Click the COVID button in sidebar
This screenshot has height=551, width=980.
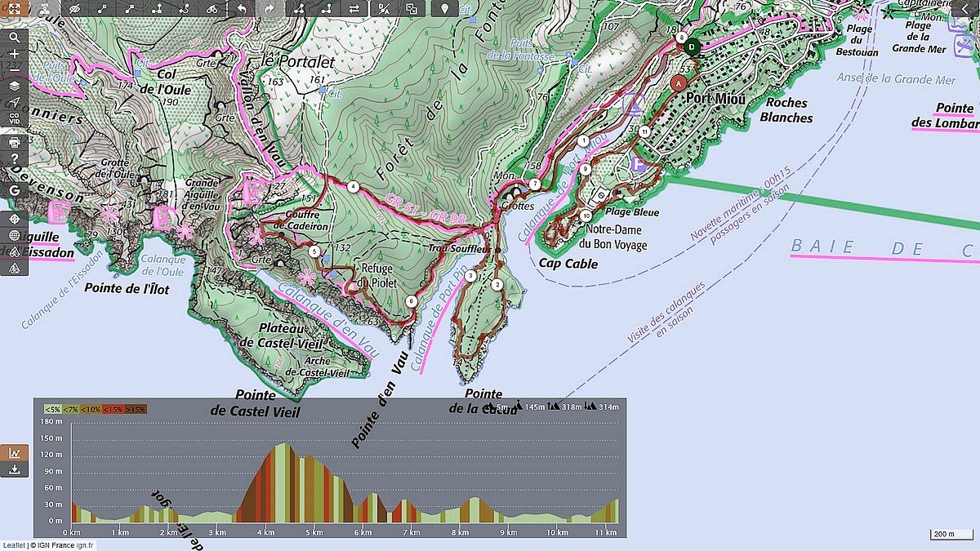point(14,119)
